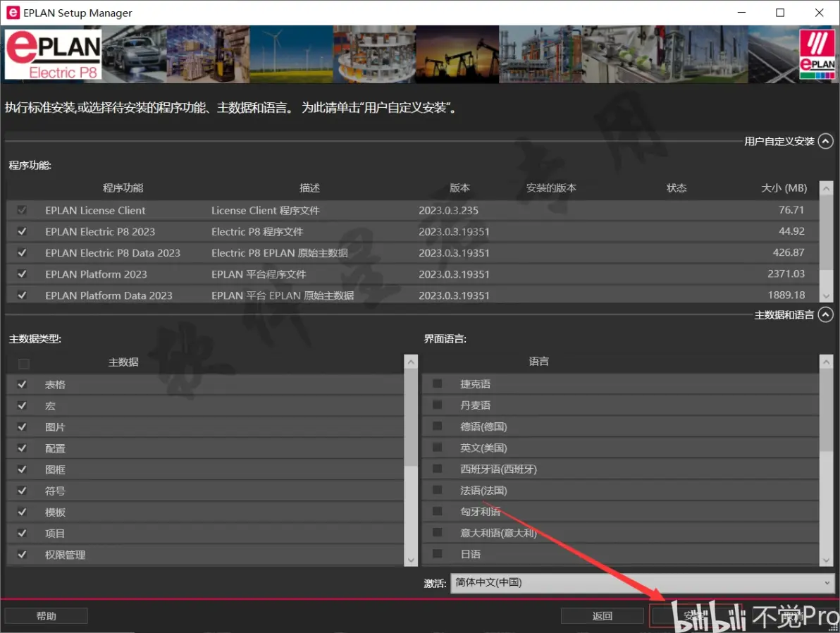Click up arrow of 语言 list scrollbar

click(826, 362)
